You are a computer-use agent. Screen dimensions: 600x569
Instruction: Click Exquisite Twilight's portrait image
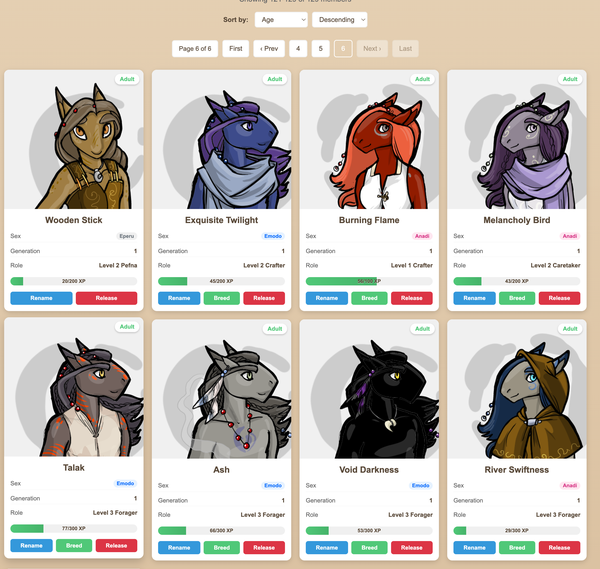tap(222, 140)
